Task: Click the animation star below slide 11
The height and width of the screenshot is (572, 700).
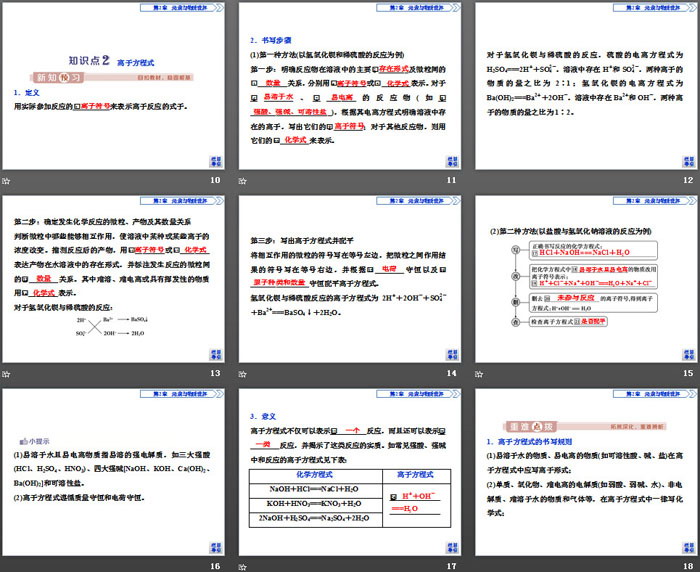Action: [245, 180]
